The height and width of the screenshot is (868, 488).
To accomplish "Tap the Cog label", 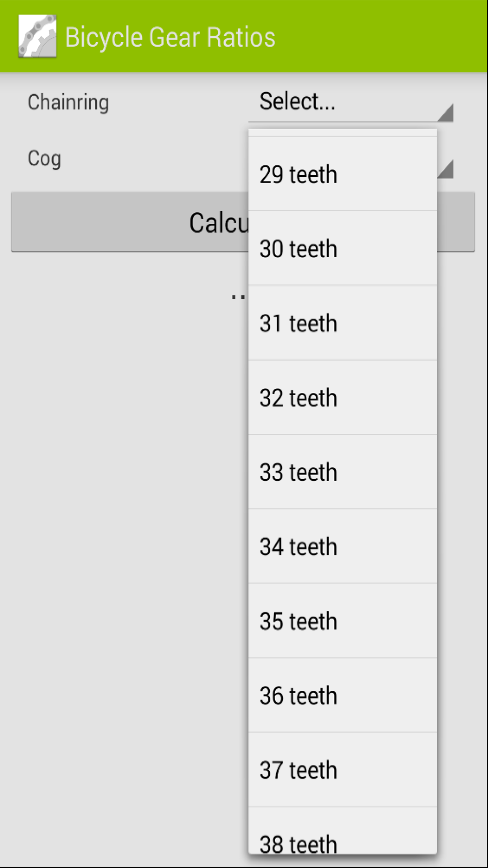I will pyautogui.click(x=44, y=159).
